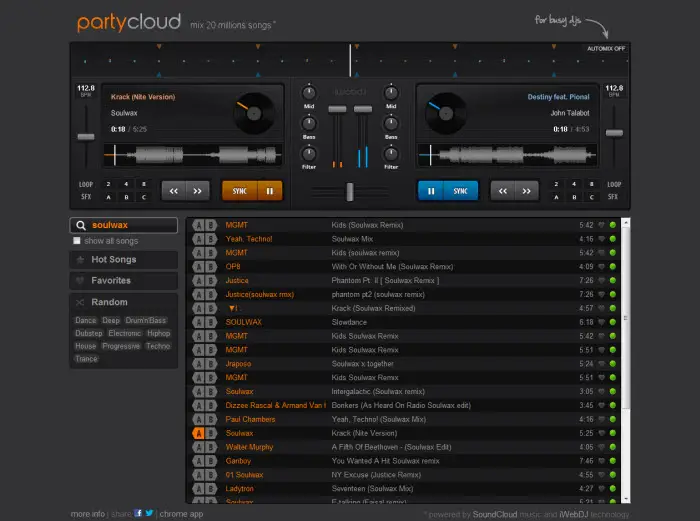Pause the left deck with orange pause button
Viewport: 700px width, 521px height.
tap(270, 191)
